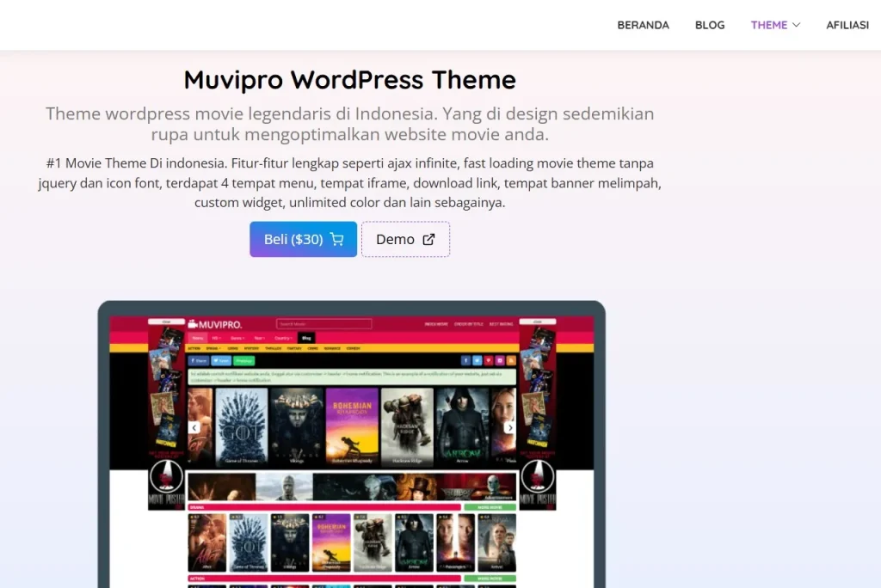
Task: Expand the Genre dropdown in the demo menu
Action: click(238, 338)
